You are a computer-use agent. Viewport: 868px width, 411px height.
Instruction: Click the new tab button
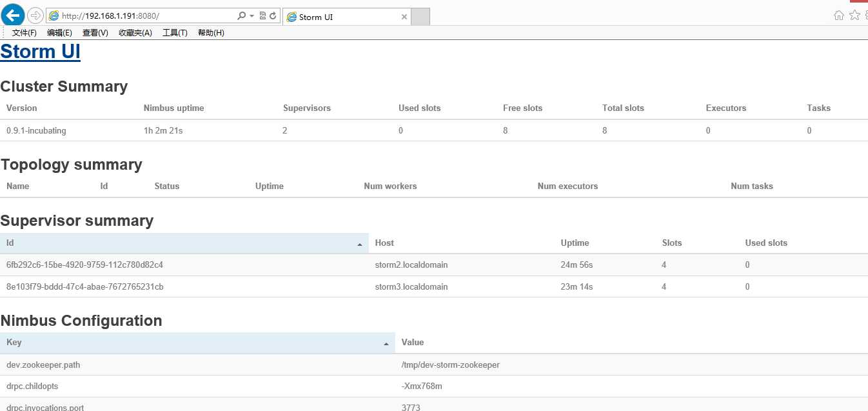(420, 17)
